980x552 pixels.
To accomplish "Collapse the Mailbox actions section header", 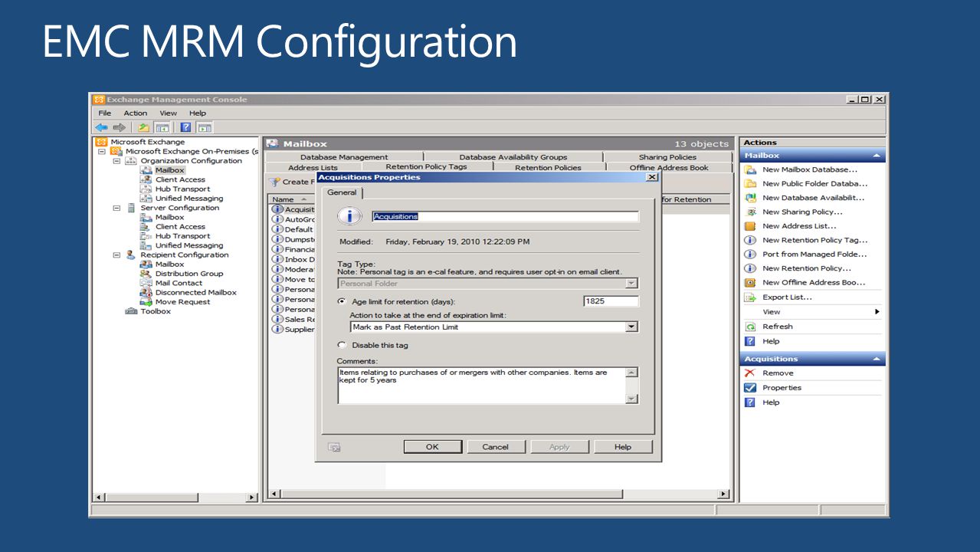I will (877, 156).
